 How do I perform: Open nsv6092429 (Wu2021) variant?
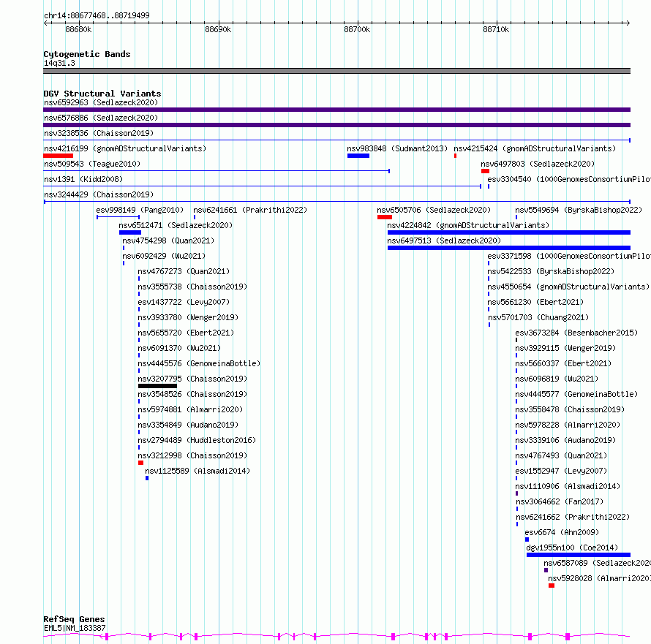[164, 256]
